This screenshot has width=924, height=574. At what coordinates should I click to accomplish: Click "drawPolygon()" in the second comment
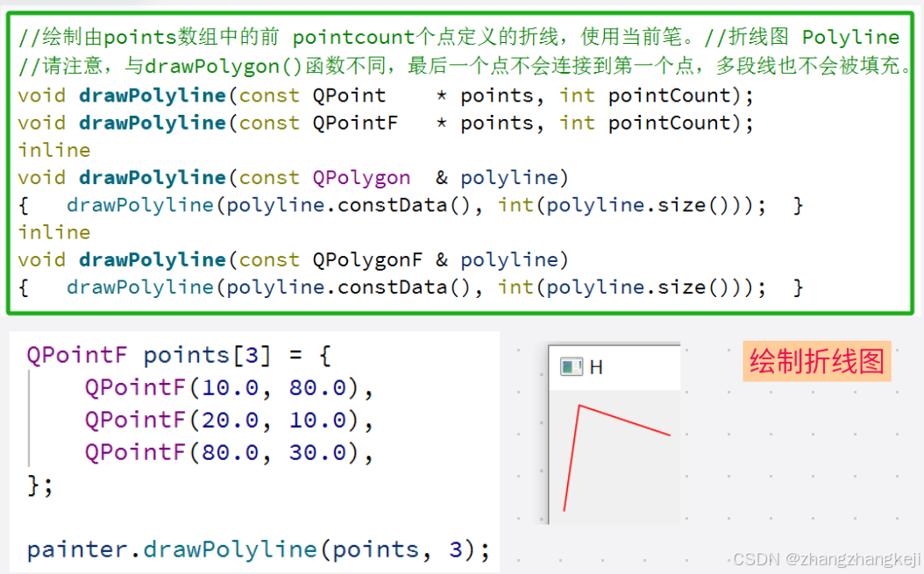224,66
